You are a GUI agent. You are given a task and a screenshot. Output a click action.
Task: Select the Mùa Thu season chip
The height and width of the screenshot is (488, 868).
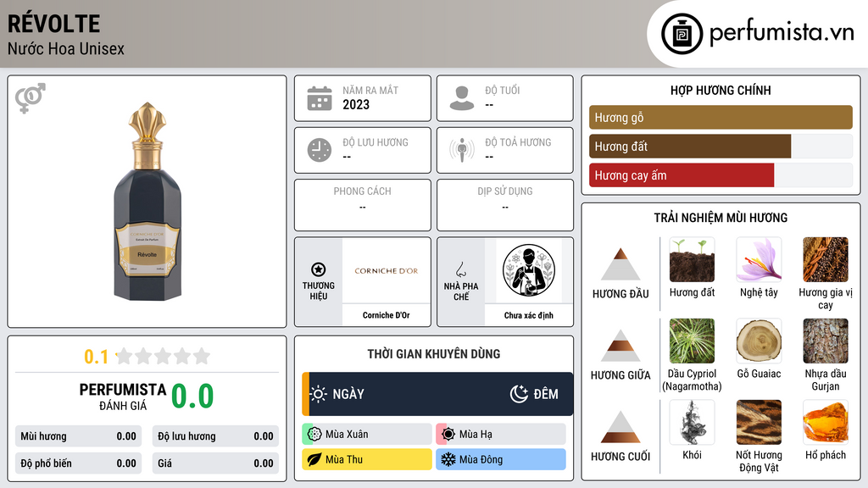[367, 459]
